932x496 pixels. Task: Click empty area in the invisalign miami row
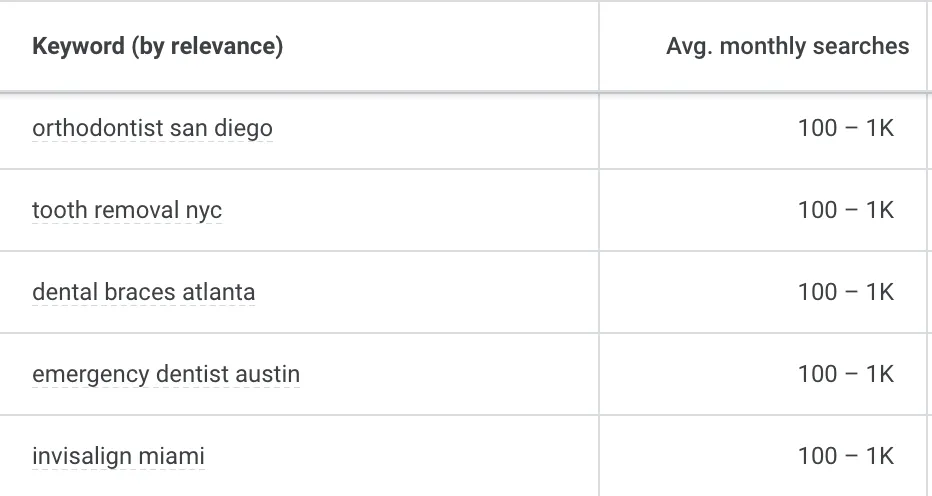point(410,457)
